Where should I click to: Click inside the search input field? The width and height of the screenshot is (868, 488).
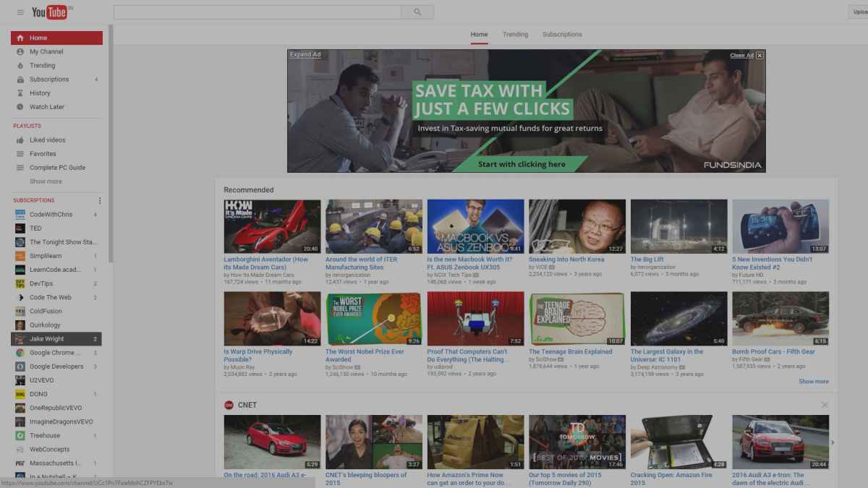[257, 12]
